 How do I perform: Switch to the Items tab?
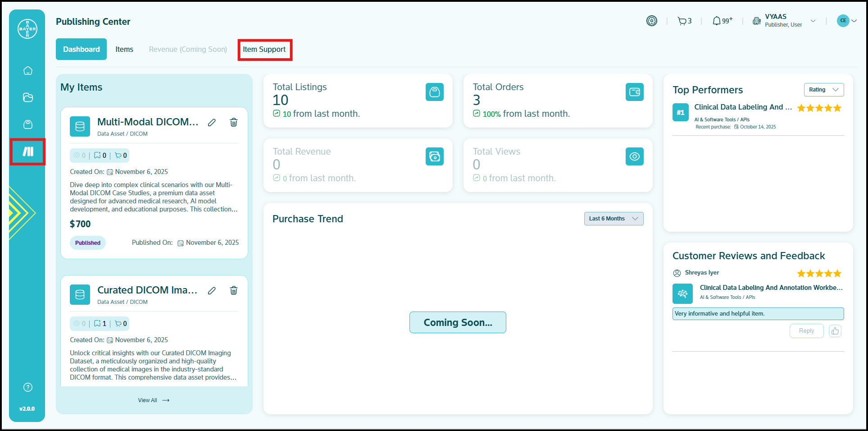click(124, 50)
